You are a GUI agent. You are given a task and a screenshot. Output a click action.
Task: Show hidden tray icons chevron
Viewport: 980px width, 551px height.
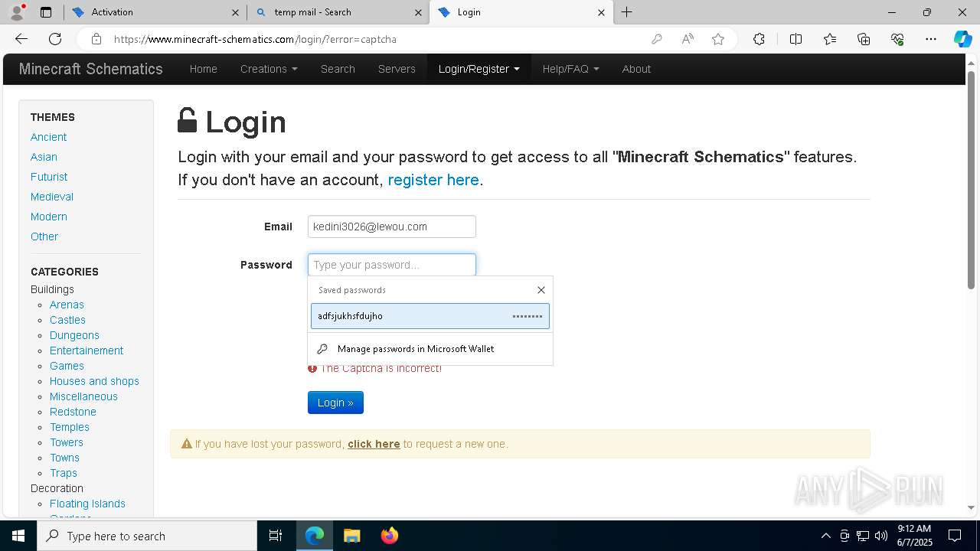(825, 536)
